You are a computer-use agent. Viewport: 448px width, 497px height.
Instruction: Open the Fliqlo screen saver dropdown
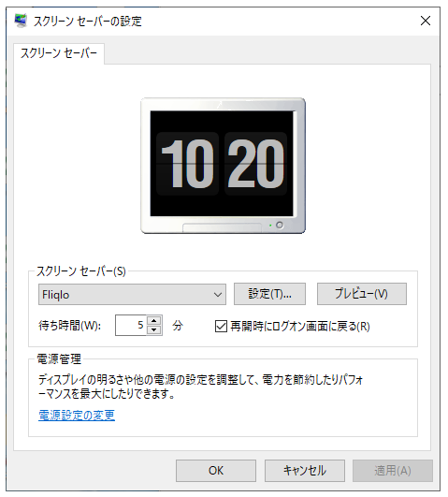tap(132, 295)
